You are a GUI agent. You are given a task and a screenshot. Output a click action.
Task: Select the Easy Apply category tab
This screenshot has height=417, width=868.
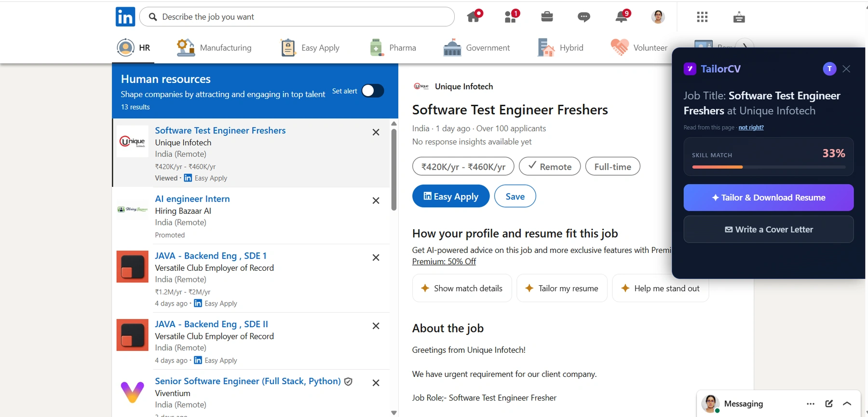pos(310,48)
